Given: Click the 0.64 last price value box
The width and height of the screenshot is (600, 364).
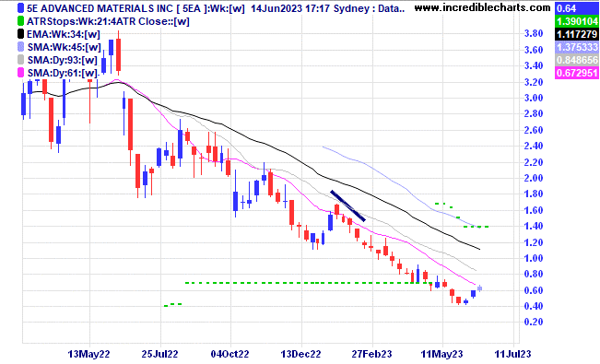Looking at the screenshot, I should (577, 8).
